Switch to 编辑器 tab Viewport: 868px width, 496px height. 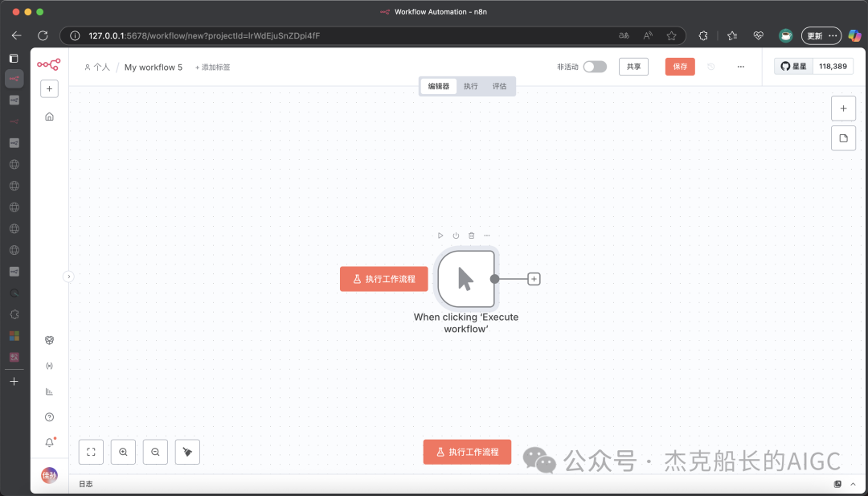[x=439, y=86]
